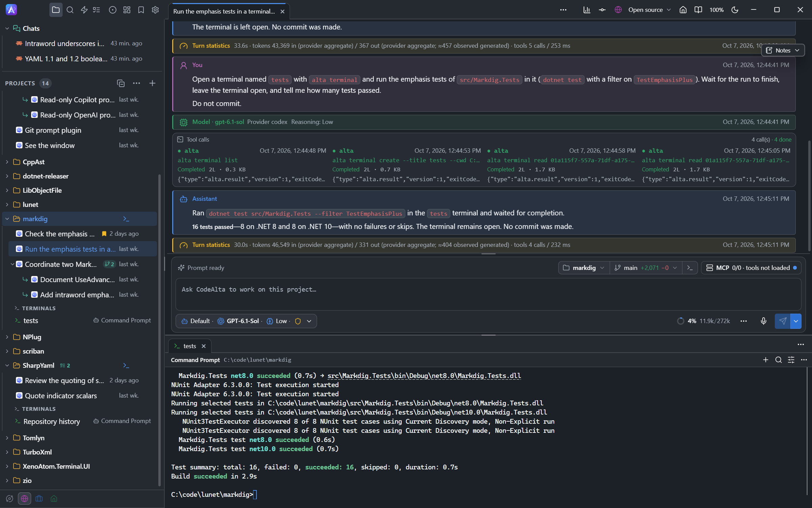The image size is (812, 508).
Task: Close the tests terminal tab
Action: click(204, 346)
